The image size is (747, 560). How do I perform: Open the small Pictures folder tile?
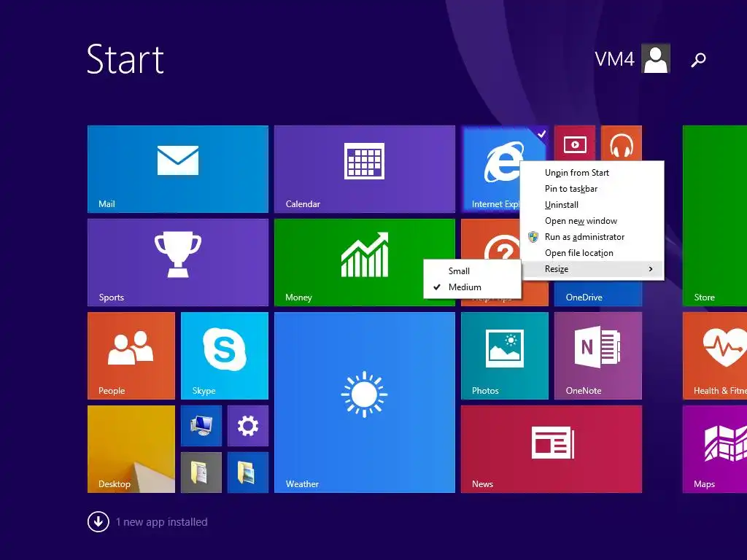[x=248, y=472]
